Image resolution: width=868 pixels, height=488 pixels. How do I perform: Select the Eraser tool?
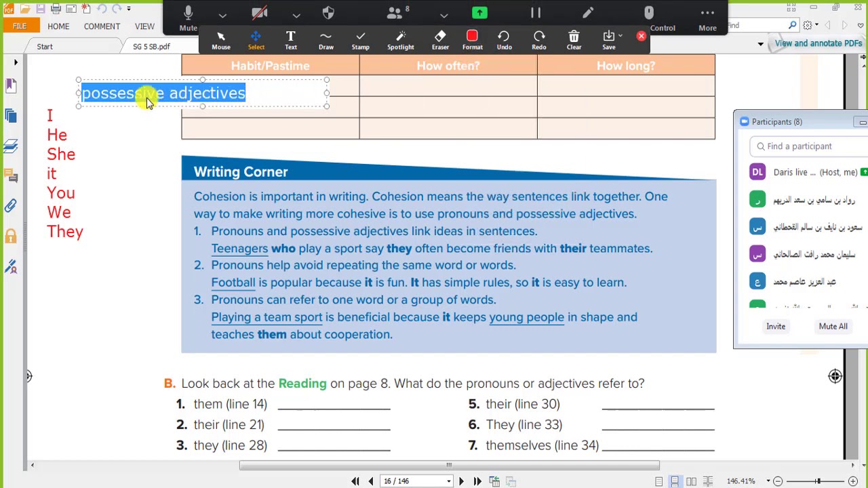click(x=440, y=40)
